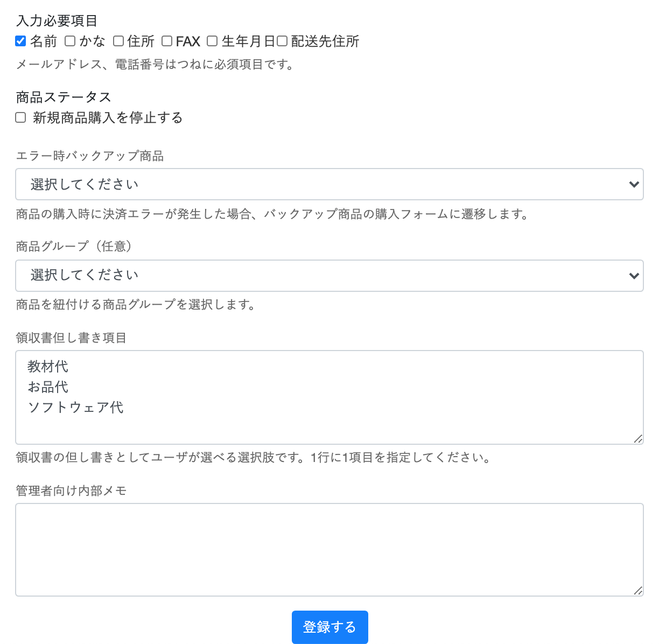Enable the 生年月日 checkbox
The width and height of the screenshot is (659, 644).
click(213, 41)
